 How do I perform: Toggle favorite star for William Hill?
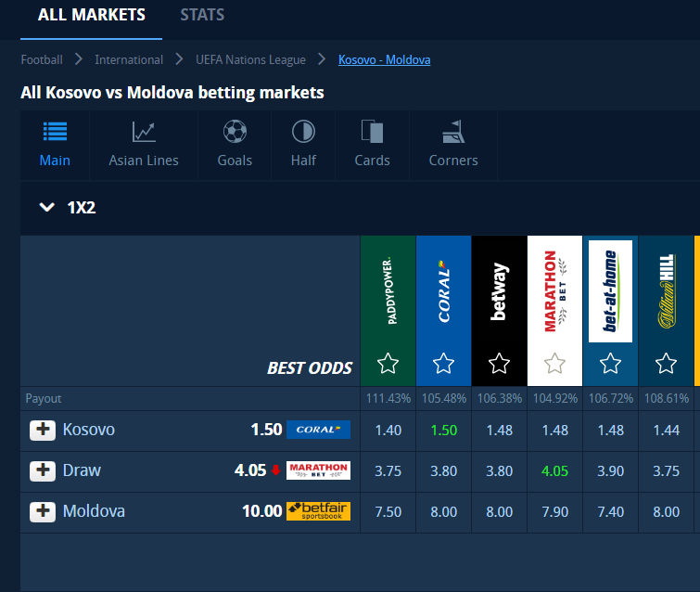(x=666, y=363)
